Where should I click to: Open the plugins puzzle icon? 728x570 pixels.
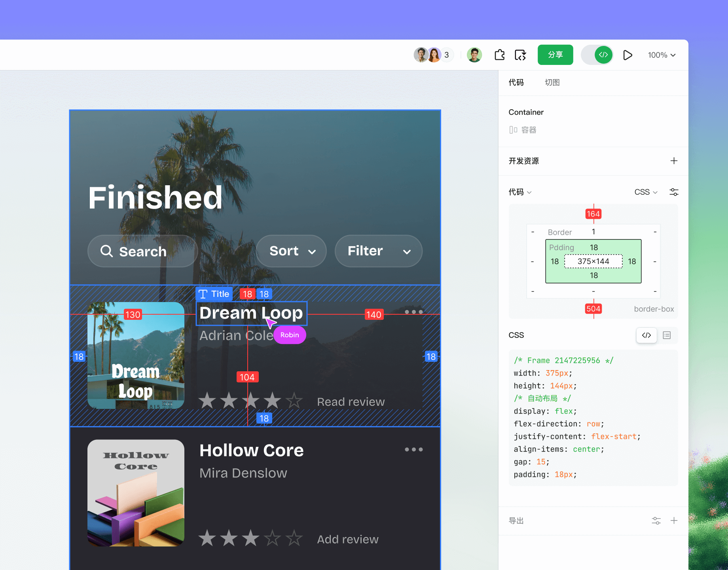point(499,55)
